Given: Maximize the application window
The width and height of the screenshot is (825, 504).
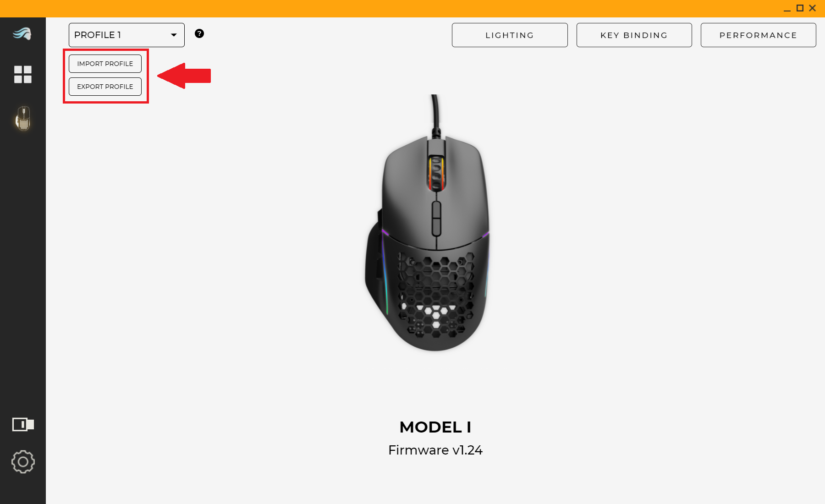Looking at the screenshot, I should [x=800, y=8].
